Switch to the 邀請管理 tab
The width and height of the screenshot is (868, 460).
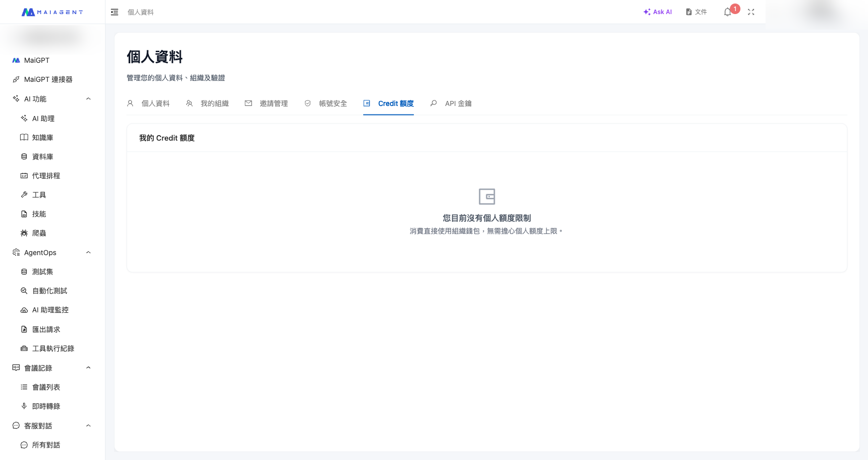(266, 103)
